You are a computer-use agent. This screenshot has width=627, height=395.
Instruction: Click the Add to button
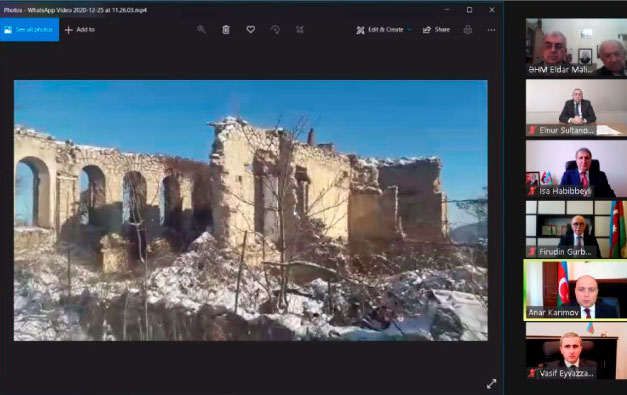80,30
